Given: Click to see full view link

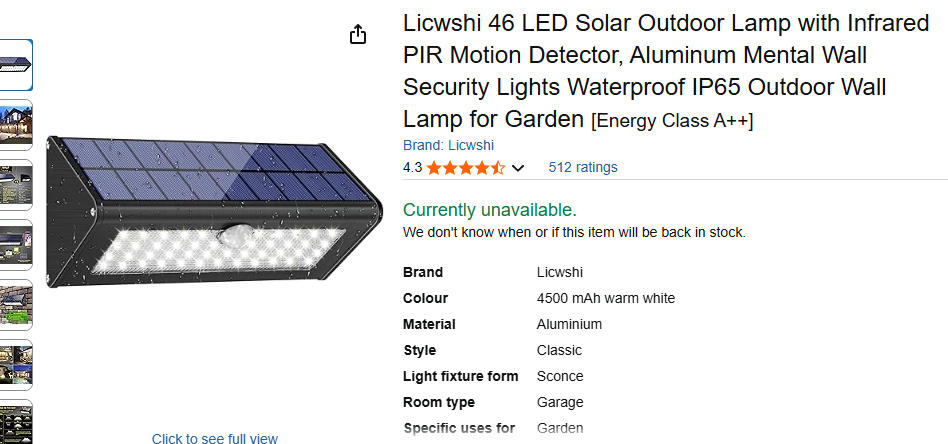Looking at the screenshot, I should (x=215, y=438).
